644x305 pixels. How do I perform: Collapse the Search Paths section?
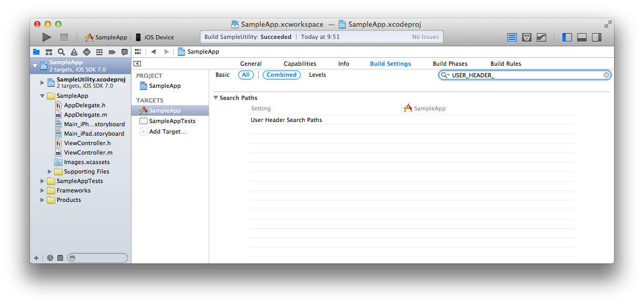click(216, 98)
